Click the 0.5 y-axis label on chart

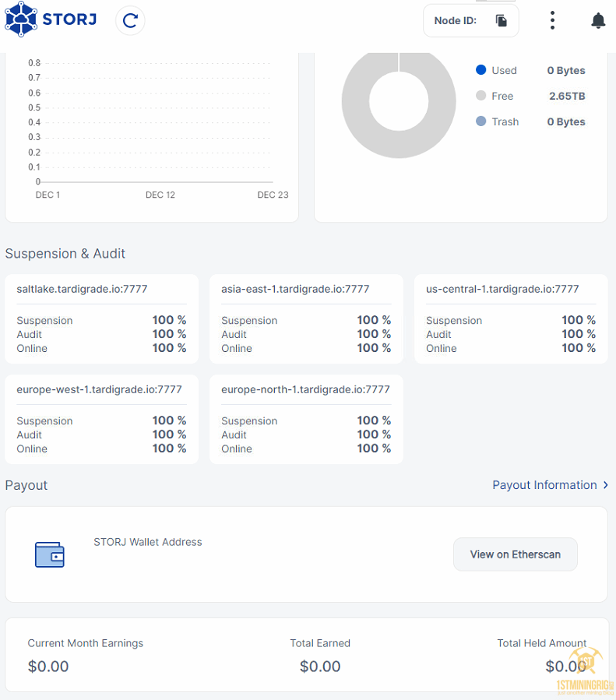(x=34, y=107)
